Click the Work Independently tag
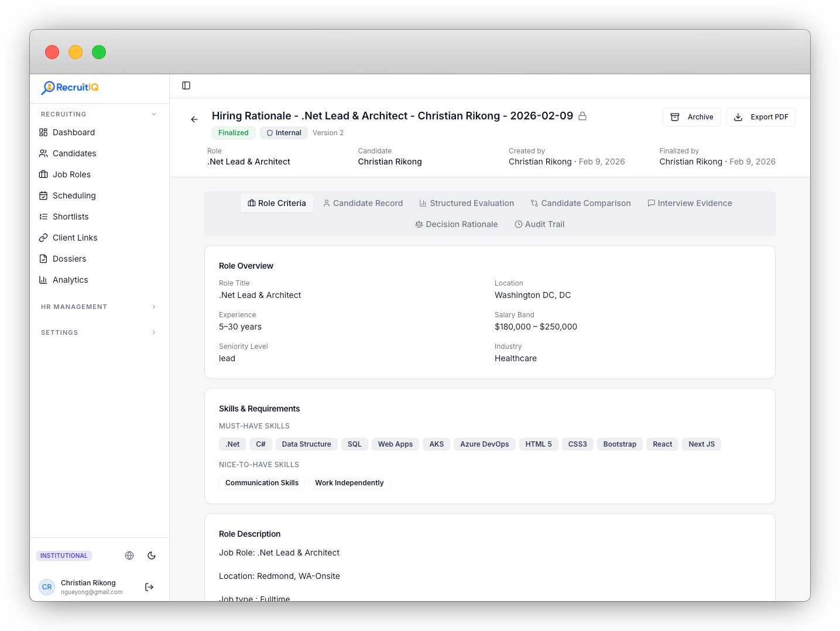Viewport: 840px width, 631px height. (349, 483)
